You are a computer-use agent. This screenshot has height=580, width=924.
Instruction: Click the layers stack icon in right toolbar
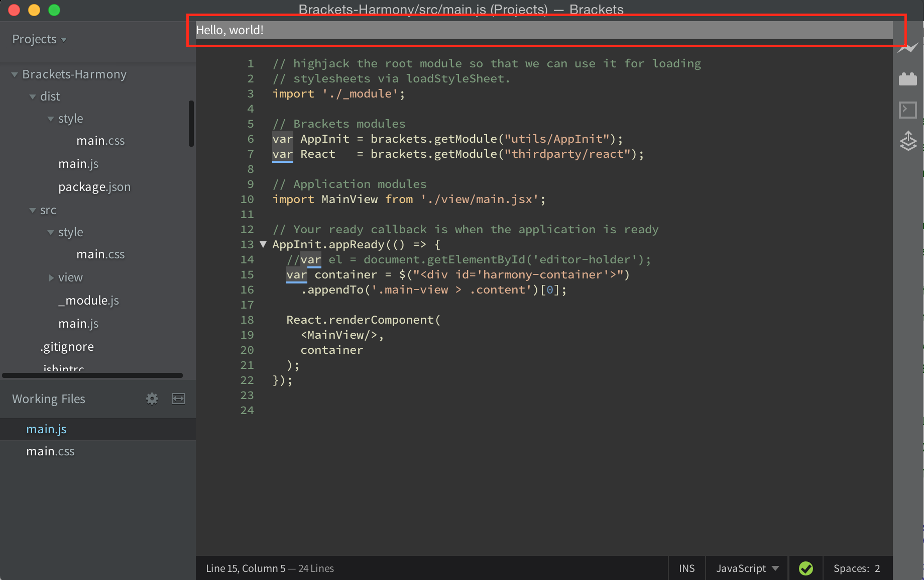coord(908,141)
